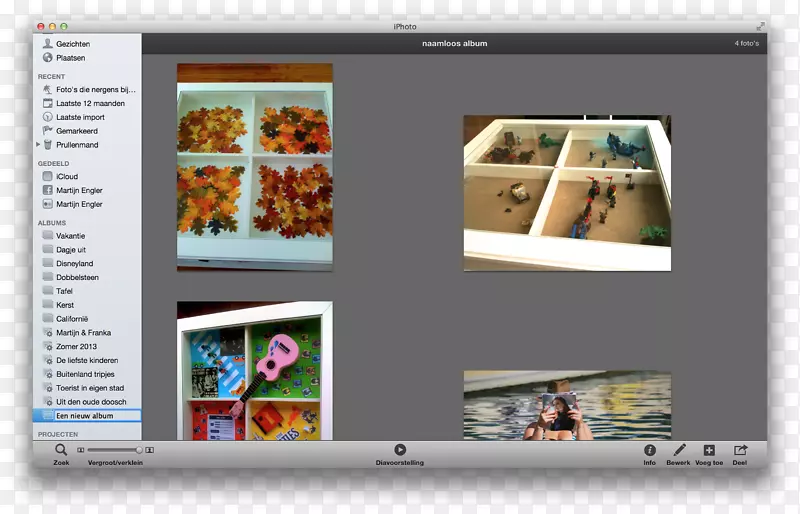Click the Voeg toe plus icon
The height and width of the screenshot is (514, 800).
point(709,451)
